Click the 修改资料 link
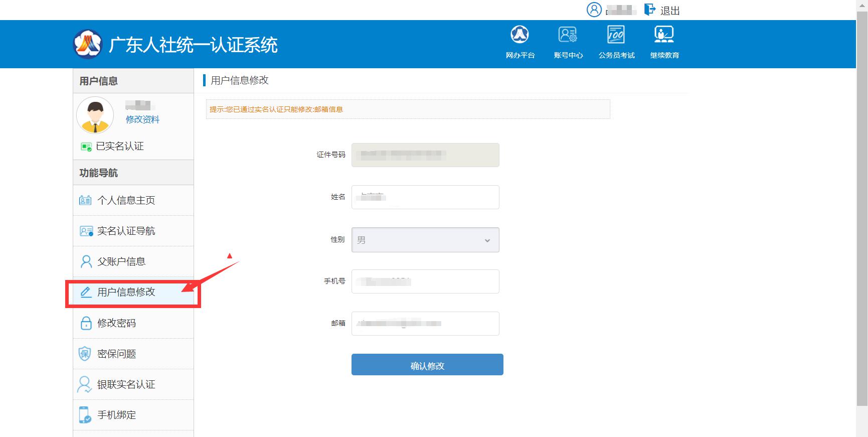Image resolution: width=868 pixels, height=437 pixels. click(x=142, y=119)
